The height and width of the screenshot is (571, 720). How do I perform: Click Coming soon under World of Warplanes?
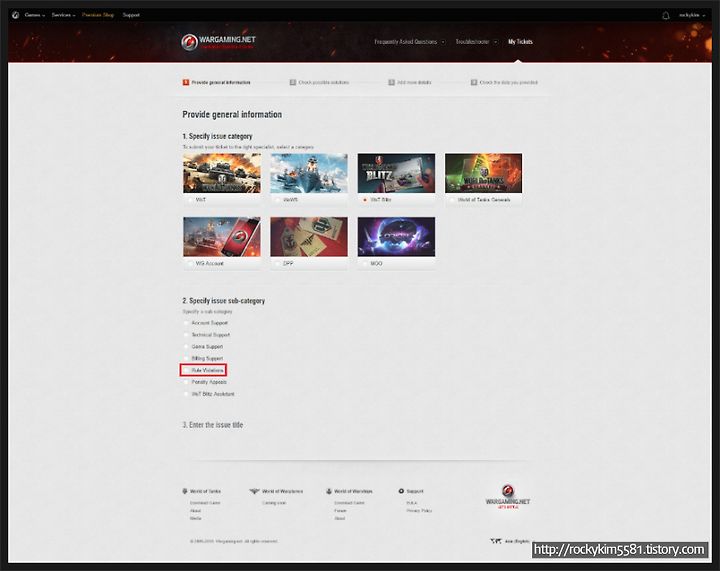[x=274, y=503]
